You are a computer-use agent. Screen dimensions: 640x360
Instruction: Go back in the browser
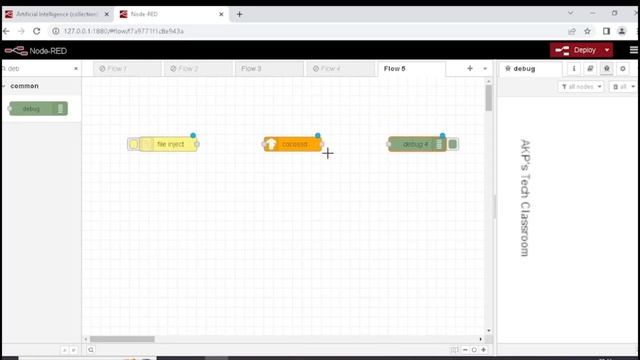tap(7, 31)
